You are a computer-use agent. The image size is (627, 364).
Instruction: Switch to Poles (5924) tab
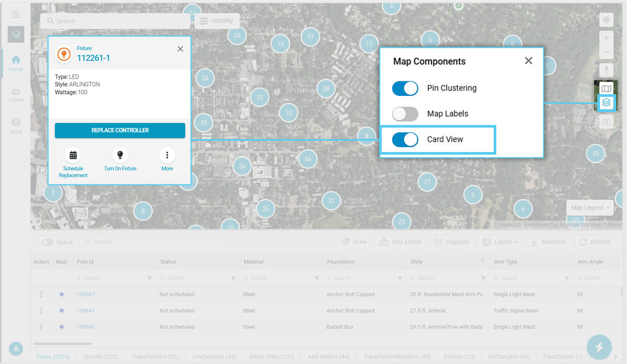53,357
